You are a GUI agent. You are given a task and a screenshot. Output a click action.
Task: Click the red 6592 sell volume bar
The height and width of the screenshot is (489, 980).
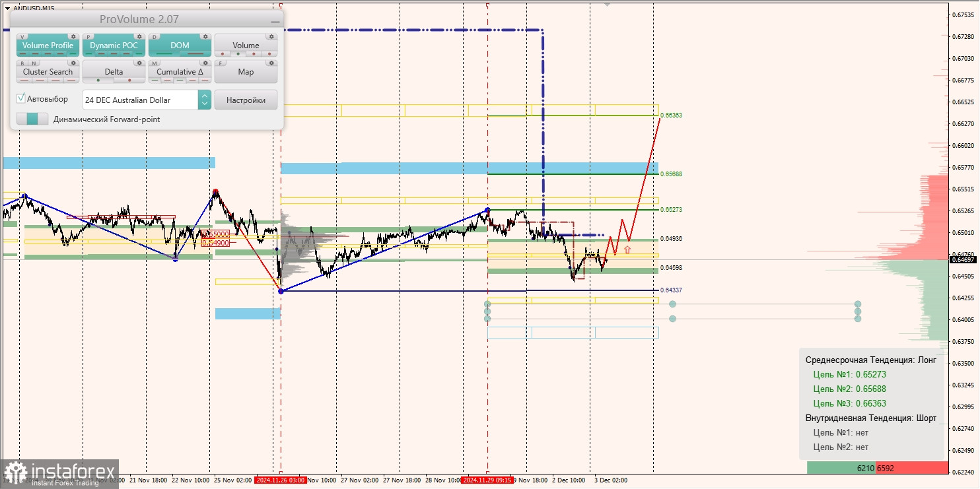point(912,468)
